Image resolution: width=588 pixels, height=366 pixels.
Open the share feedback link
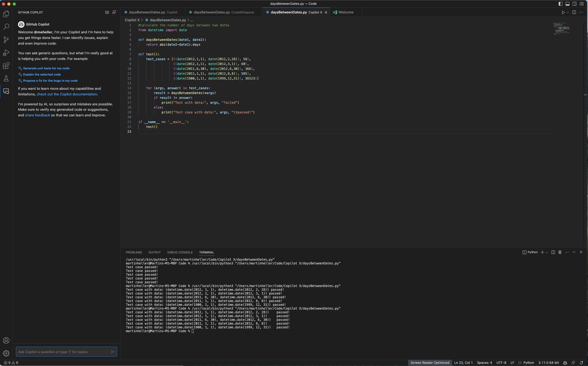pos(37,115)
